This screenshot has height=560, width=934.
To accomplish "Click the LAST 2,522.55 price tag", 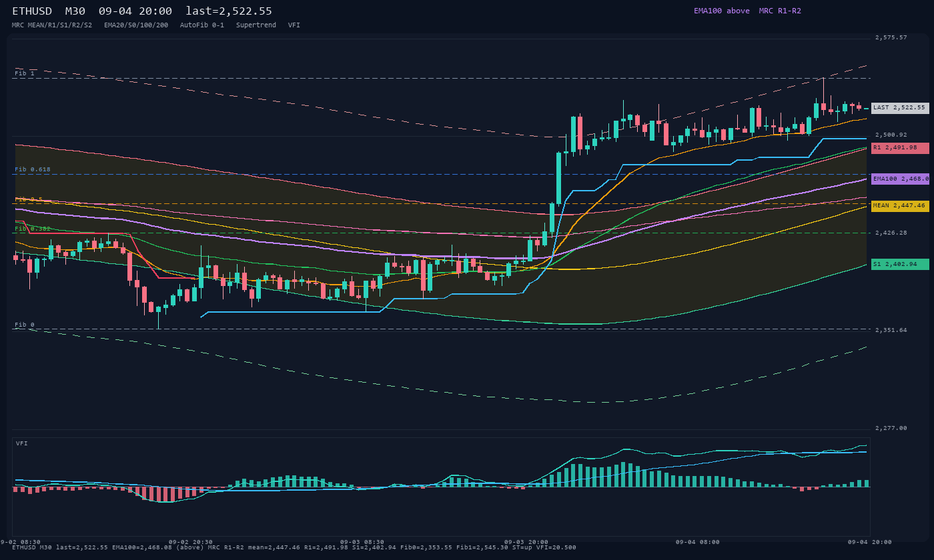I will tap(900, 107).
